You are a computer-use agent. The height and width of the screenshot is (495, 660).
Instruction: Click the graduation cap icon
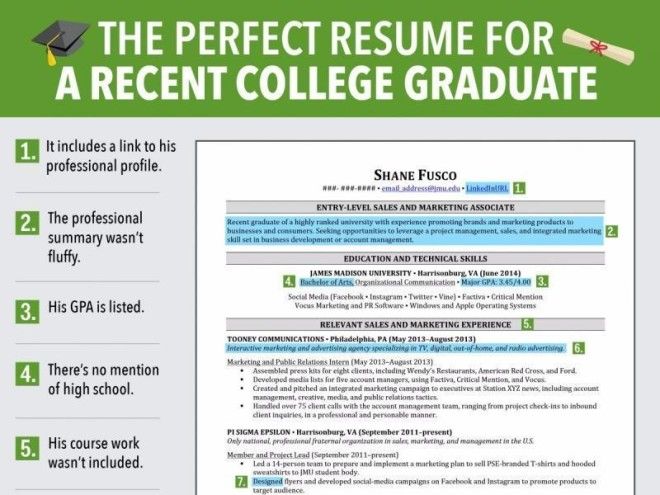[x=60, y=42]
